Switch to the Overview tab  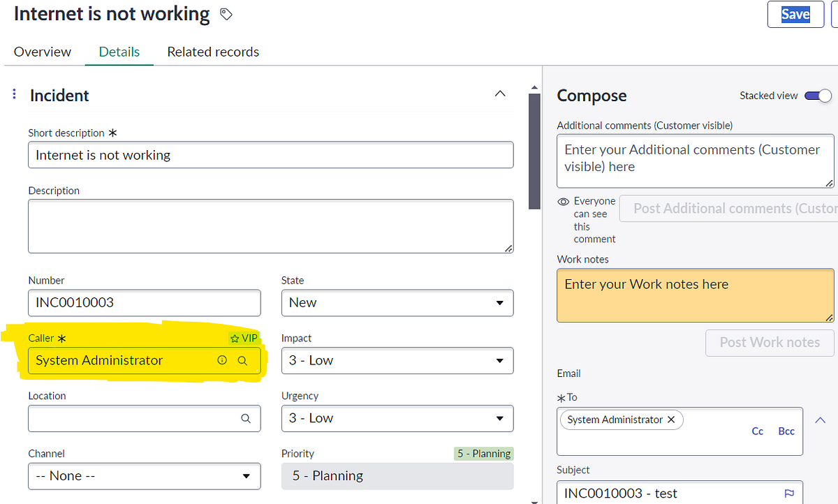[42, 52]
